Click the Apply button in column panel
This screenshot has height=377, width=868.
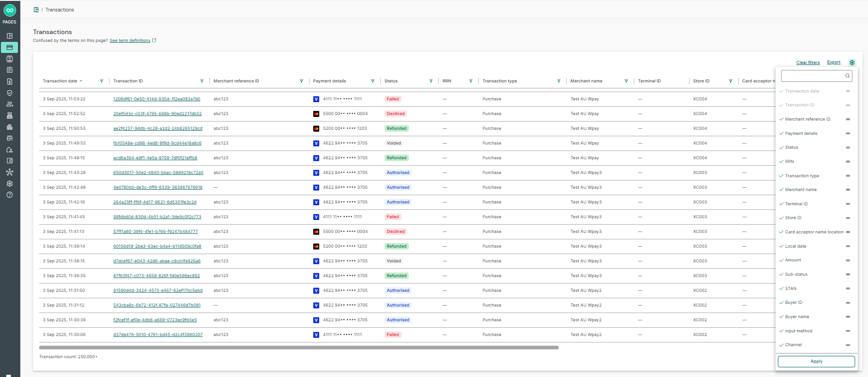pos(816,361)
